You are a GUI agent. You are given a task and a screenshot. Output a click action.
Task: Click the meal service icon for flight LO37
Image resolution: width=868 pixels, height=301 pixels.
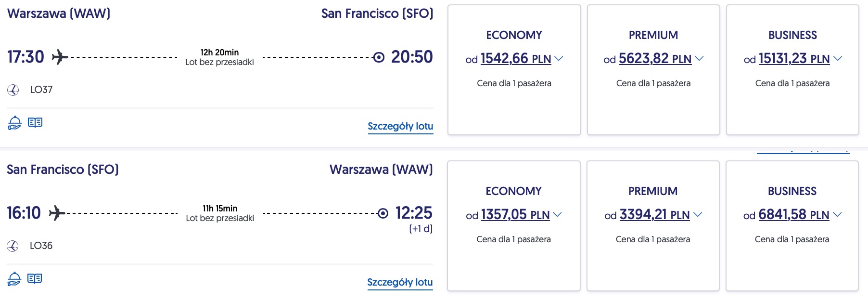[14, 123]
